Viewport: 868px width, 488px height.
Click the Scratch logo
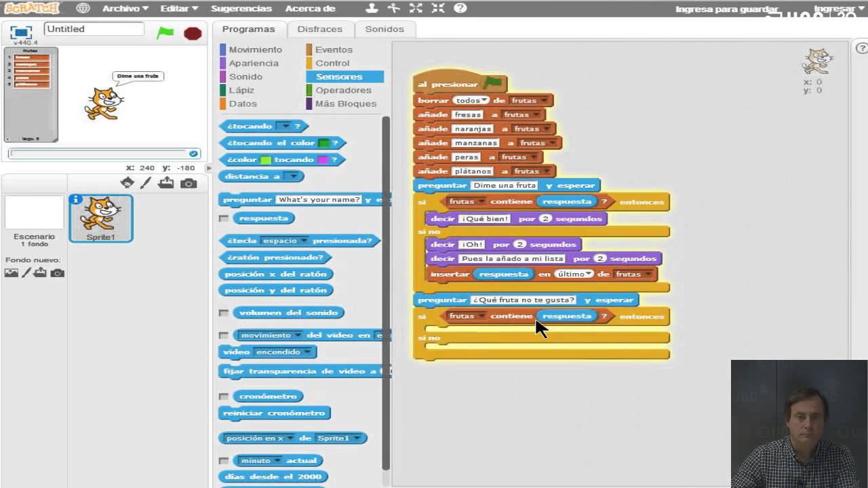[32, 8]
